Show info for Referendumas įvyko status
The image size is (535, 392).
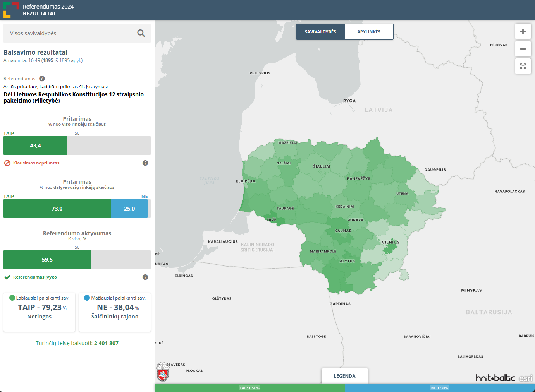point(145,277)
